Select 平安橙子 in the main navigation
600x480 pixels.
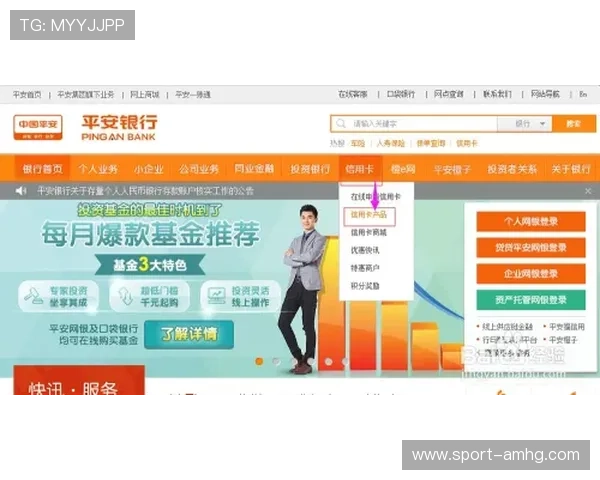[452, 169]
